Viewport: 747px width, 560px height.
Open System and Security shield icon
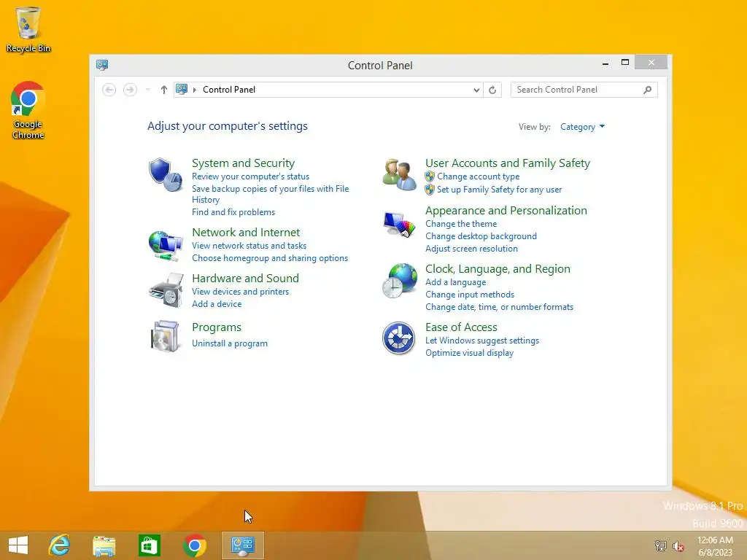point(166,175)
